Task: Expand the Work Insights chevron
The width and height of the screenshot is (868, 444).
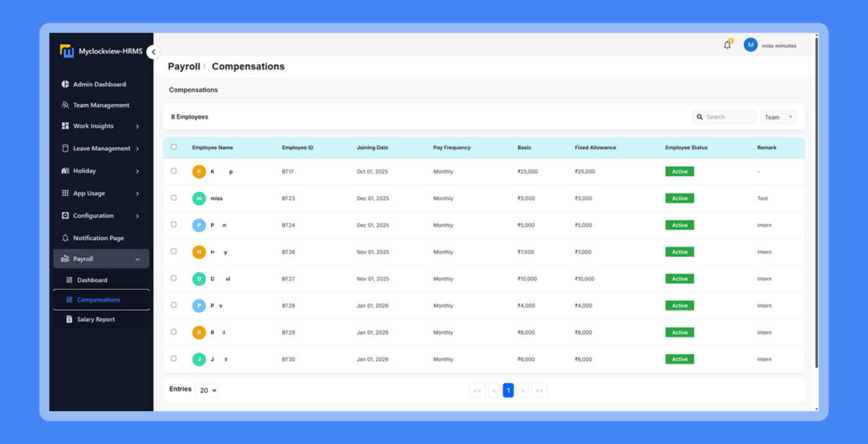Action: point(137,127)
